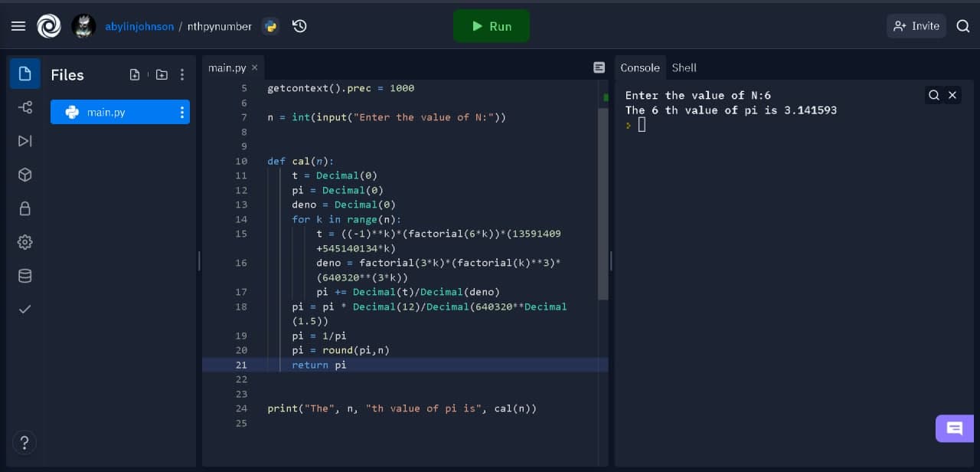Create a new folder in Files panel
The width and height of the screenshot is (980, 472).
pyautogui.click(x=162, y=74)
